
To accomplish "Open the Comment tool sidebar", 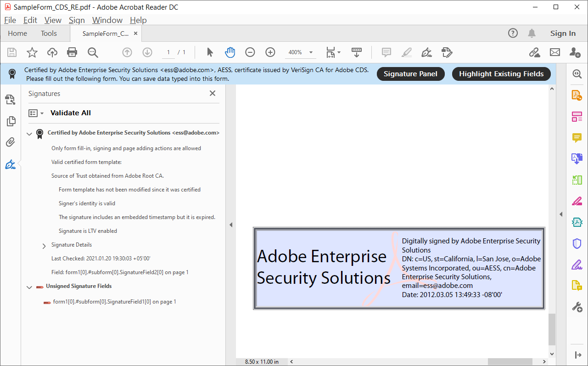I will (x=577, y=138).
